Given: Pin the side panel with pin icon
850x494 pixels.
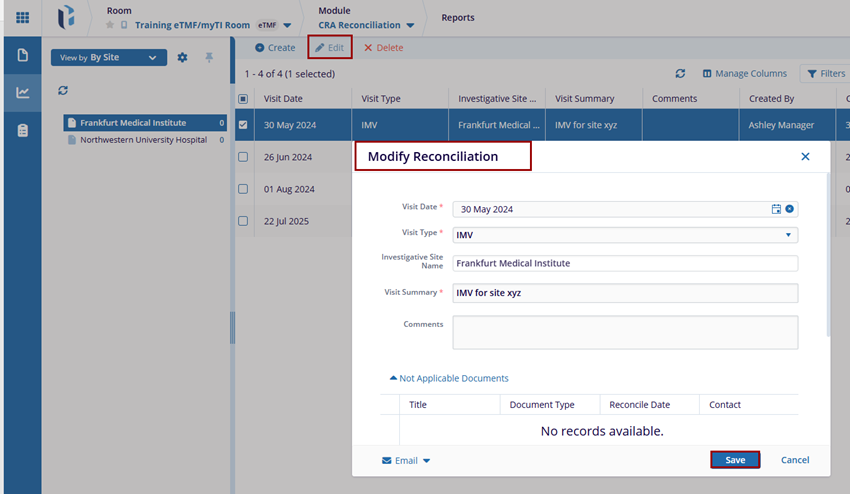Looking at the screenshot, I should click(209, 58).
